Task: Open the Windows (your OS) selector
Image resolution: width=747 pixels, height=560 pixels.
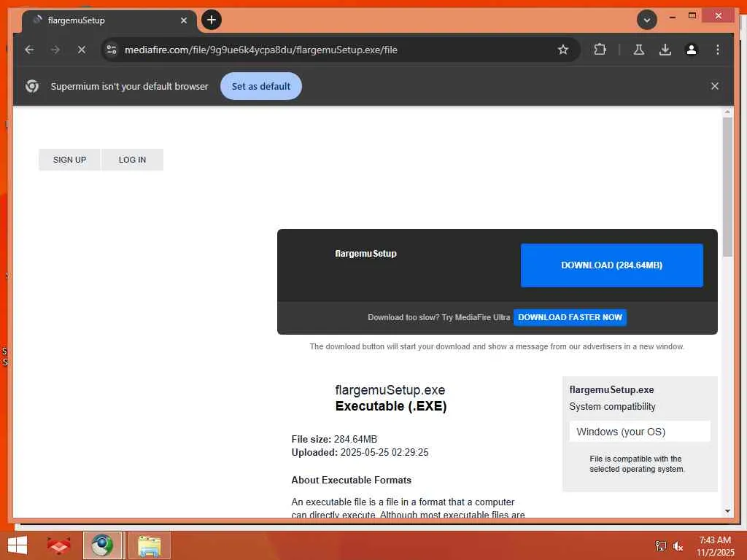Action: click(640, 432)
